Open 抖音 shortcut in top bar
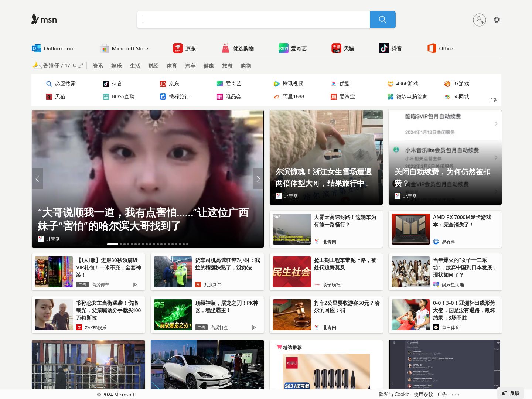 (391, 48)
